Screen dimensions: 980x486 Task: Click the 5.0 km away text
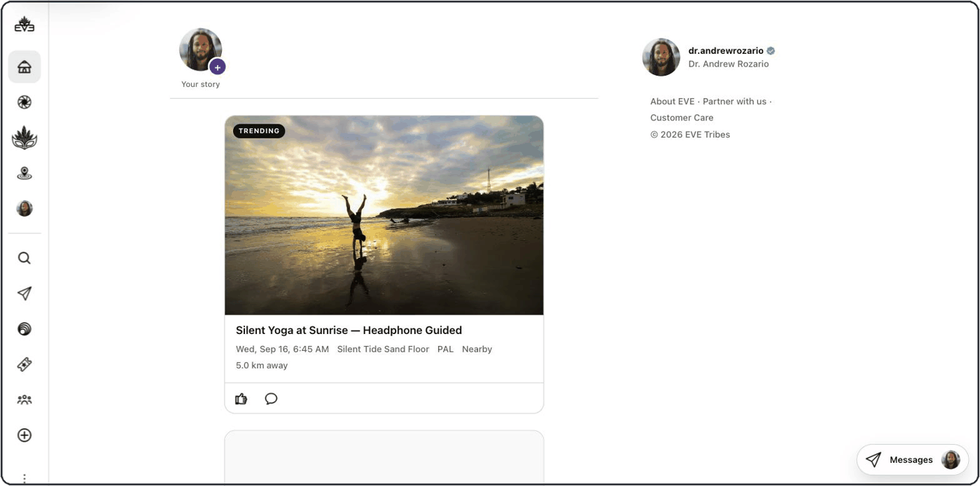262,366
